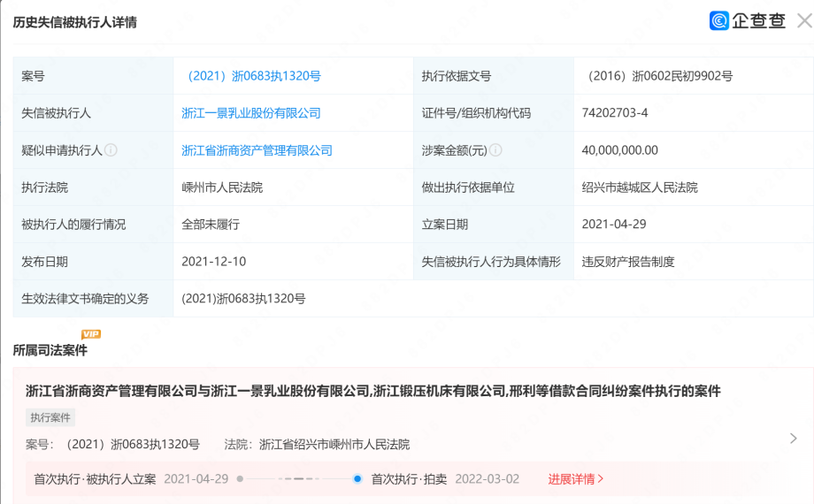
Task: Open the case title 浙江省浙商资产管理有限公司与浙江一景乳业...
Action: pos(372,391)
